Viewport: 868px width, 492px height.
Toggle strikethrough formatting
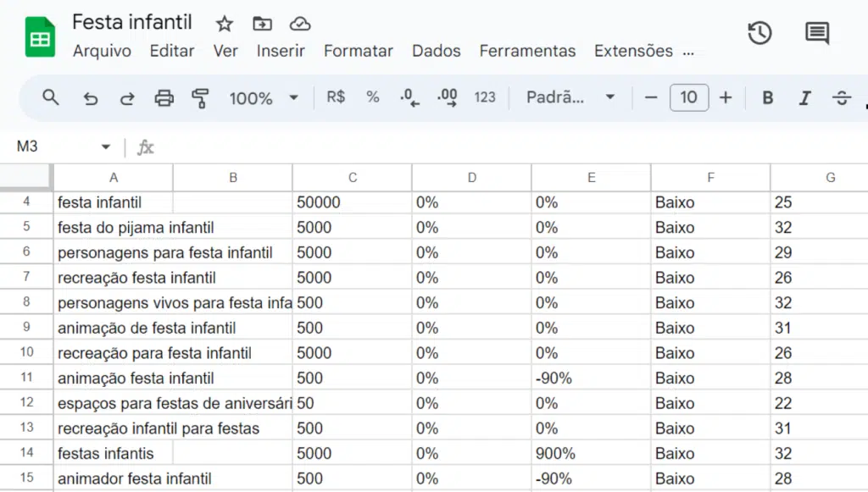click(842, 98)
